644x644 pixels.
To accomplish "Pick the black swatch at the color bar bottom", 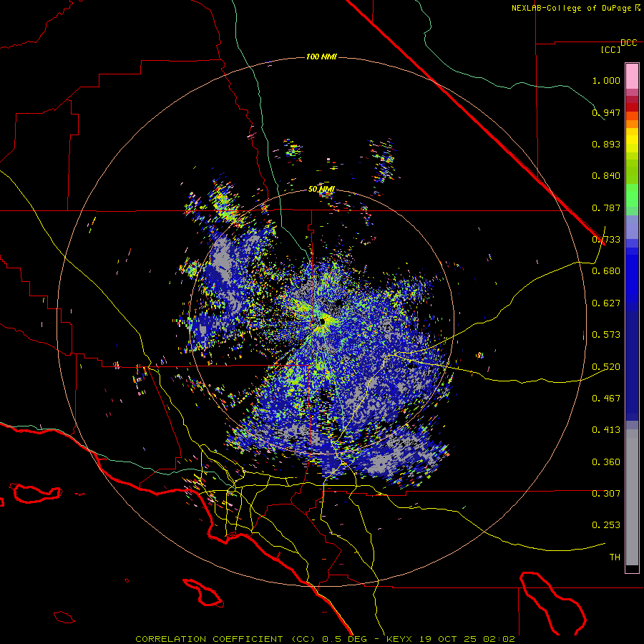I will [632, 568].
